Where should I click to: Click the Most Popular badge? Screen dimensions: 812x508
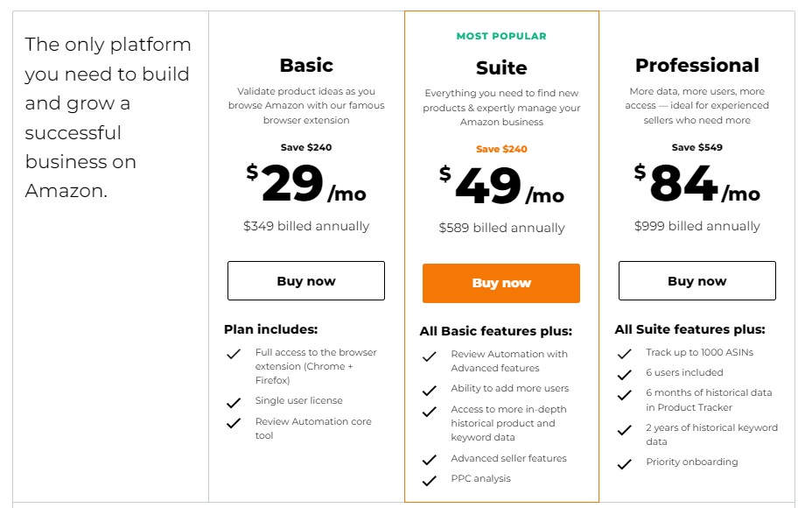point(501,37)
